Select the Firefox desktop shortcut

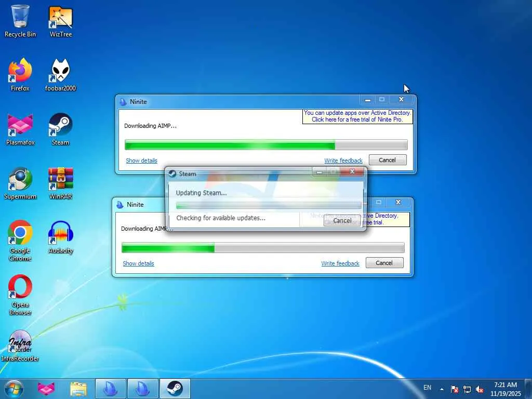click(x=20, y=75)
